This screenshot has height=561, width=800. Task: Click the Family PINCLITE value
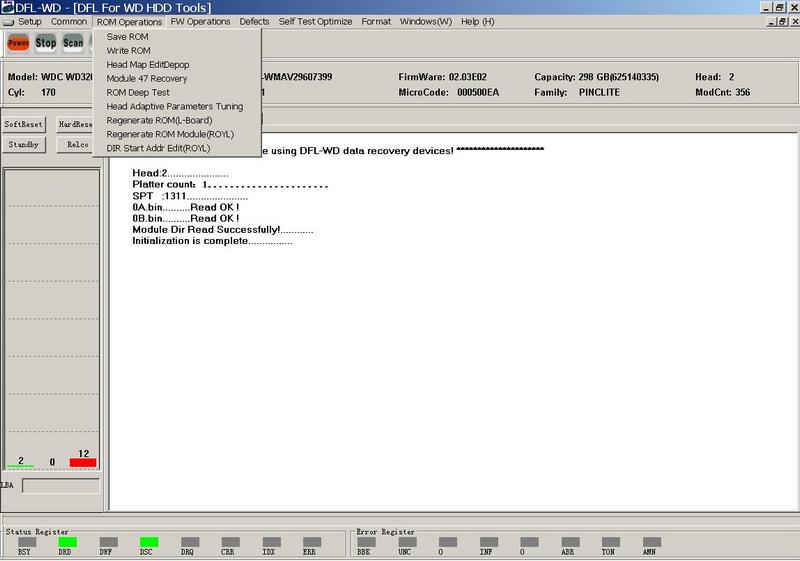599,92
